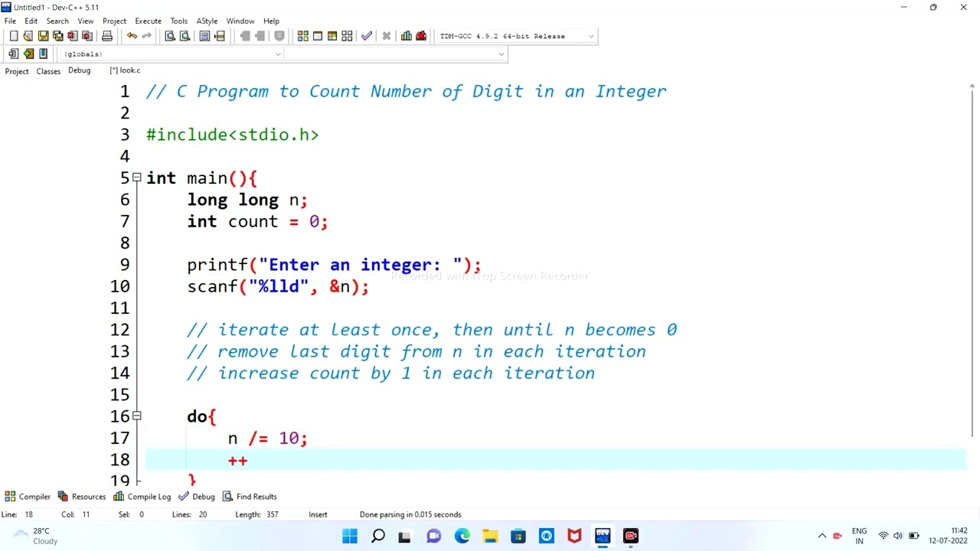Open the bottom Debug panel tab
This screenshot has height=551, width=980.
[x=197, y=497]
